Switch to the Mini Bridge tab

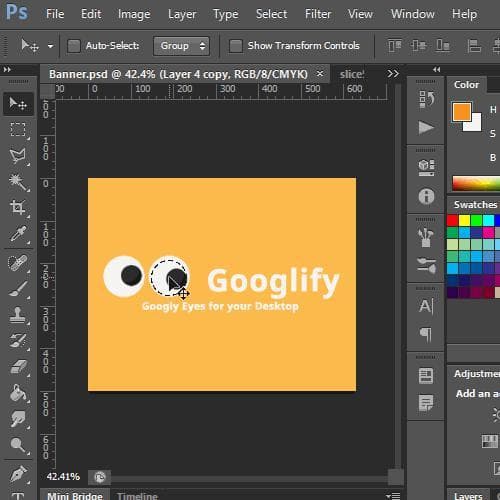[75, 496]
